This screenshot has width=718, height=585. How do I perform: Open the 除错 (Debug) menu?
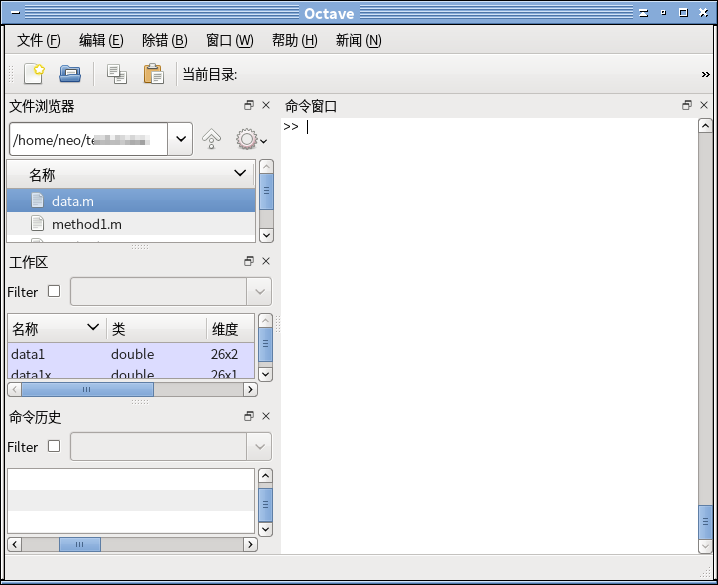[164, 41]
